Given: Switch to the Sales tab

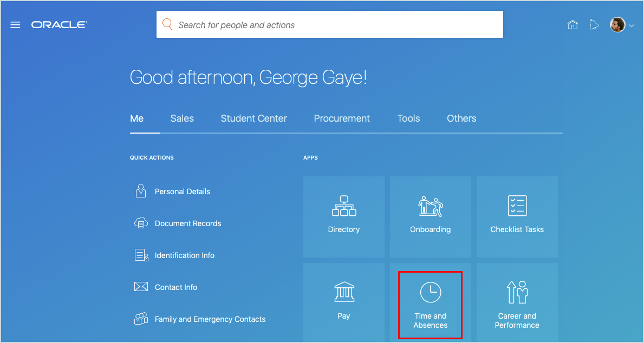Looking at the screenshot, I should click(182, 118).
